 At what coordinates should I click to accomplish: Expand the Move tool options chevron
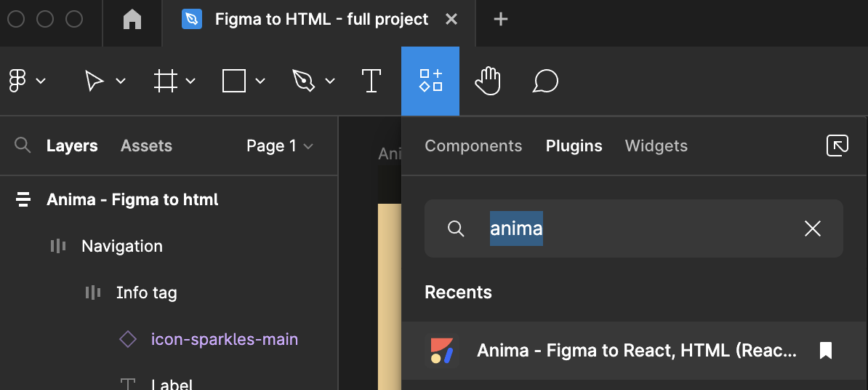point(121,81)
